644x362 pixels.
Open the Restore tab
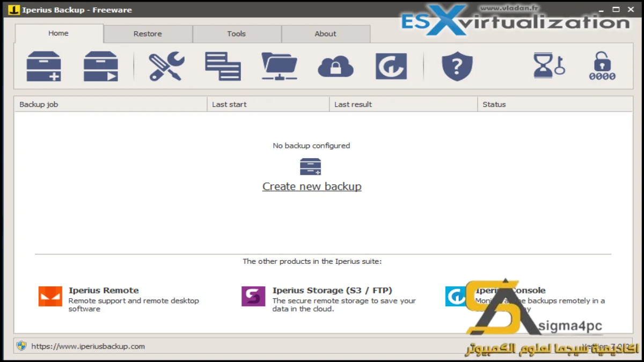[148, 34]
